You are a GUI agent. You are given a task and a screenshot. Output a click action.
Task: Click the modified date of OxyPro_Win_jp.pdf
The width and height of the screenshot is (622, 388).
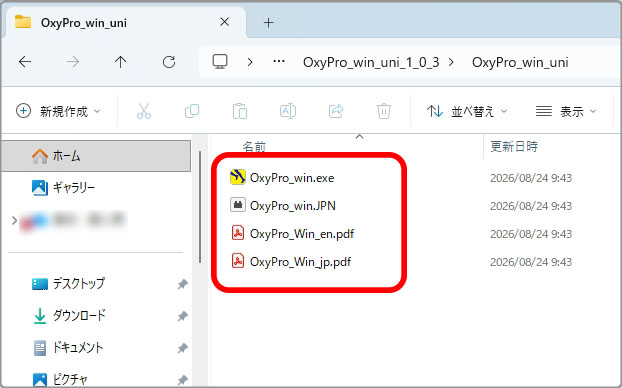[x=531, y=262]
